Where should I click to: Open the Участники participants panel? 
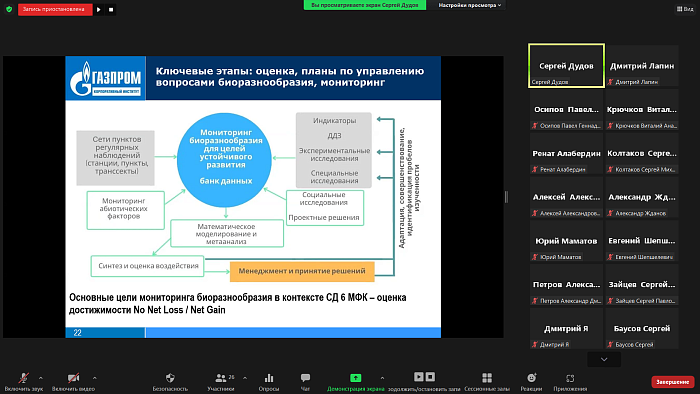pyautogui.click(x=221, y=378)
